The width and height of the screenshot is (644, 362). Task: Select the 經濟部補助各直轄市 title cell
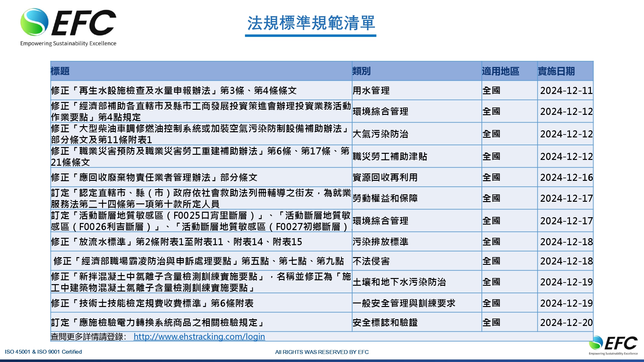pyautogui.click(x=201, y=111)
